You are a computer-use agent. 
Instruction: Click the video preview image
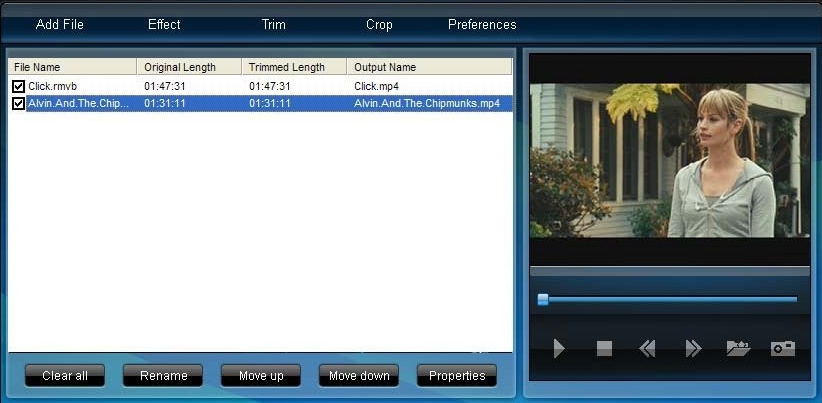pyautogui.click(x=669, y=160)
